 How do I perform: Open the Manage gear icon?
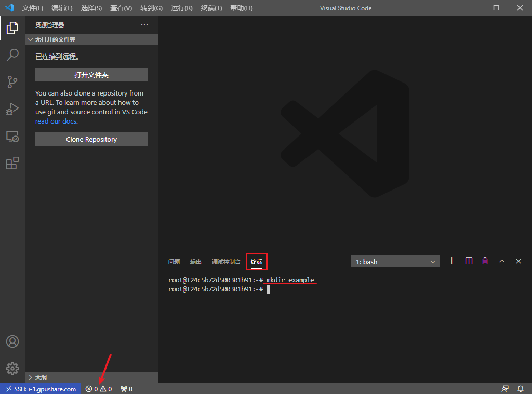point(12,368)
